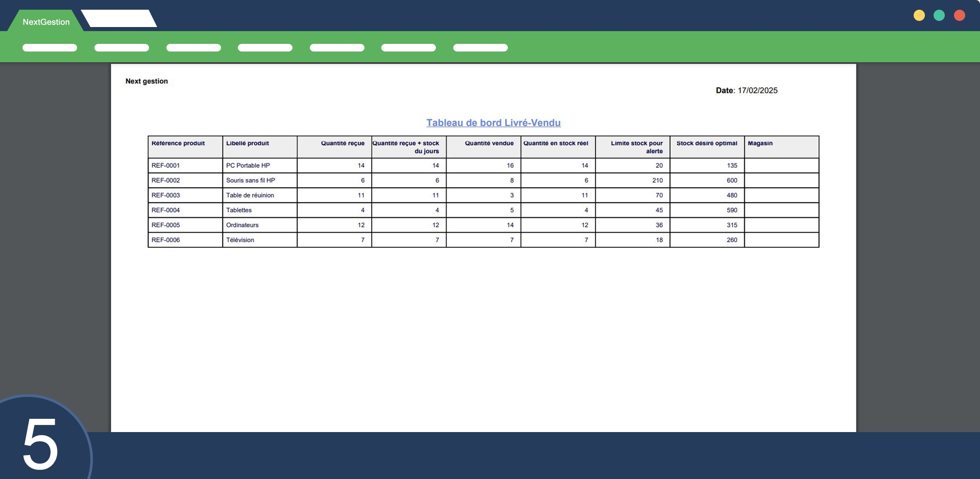Viewport: 980px width, 479px height.
Task: Select the REF-0006 reference cell
Action: (166, 240)
